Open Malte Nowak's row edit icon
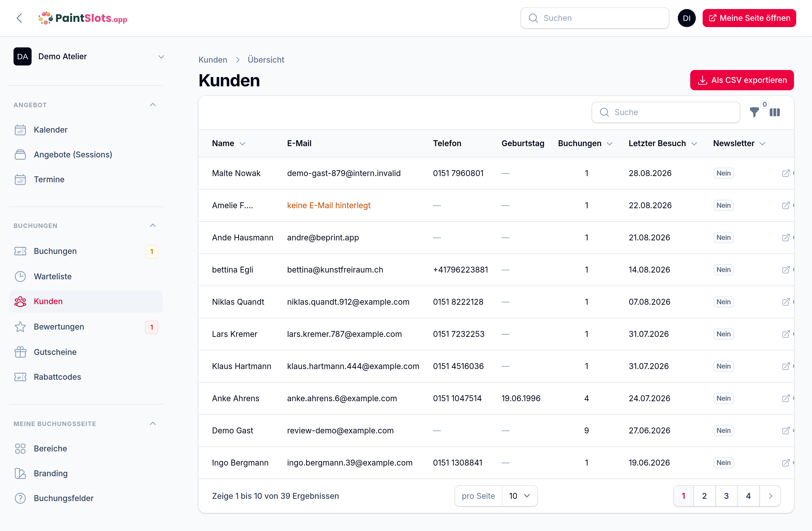 [786, 173]
